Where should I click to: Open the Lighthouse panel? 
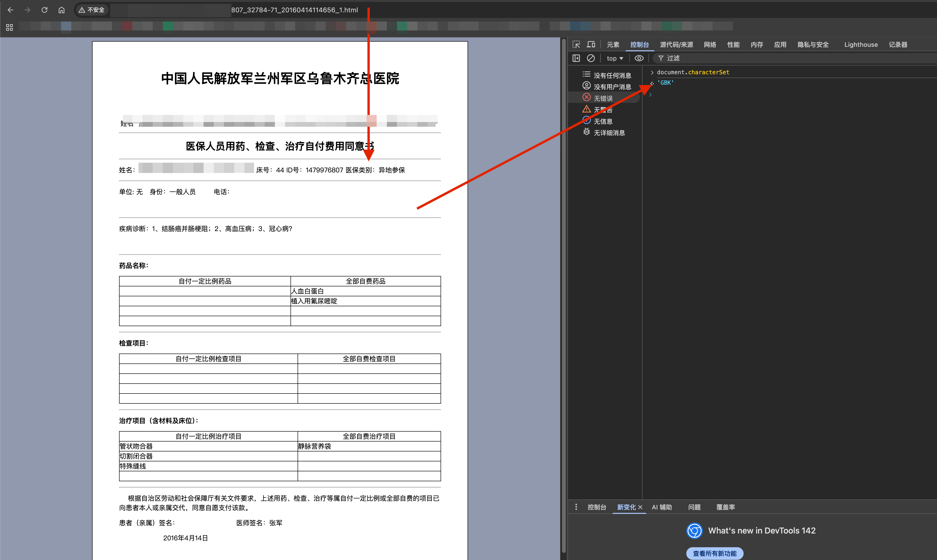point(861,44)
